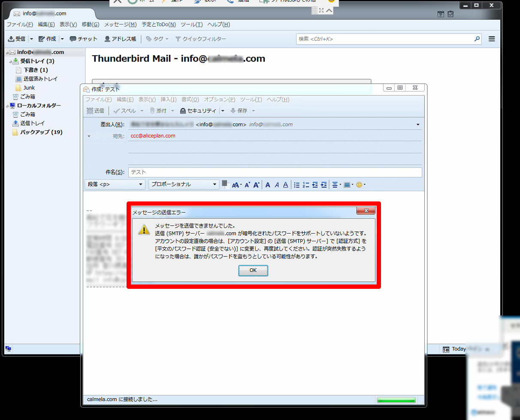Viewport: 520px width, 420px height.
Task: Open ツール menu in main Thunderbird window
Action: pos(192,24)
